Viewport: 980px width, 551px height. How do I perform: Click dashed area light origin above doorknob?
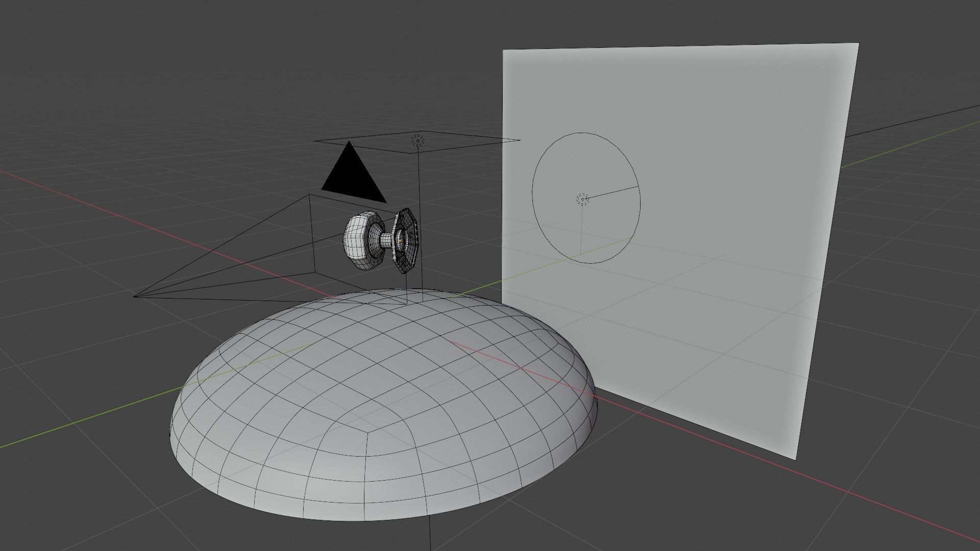418,140
